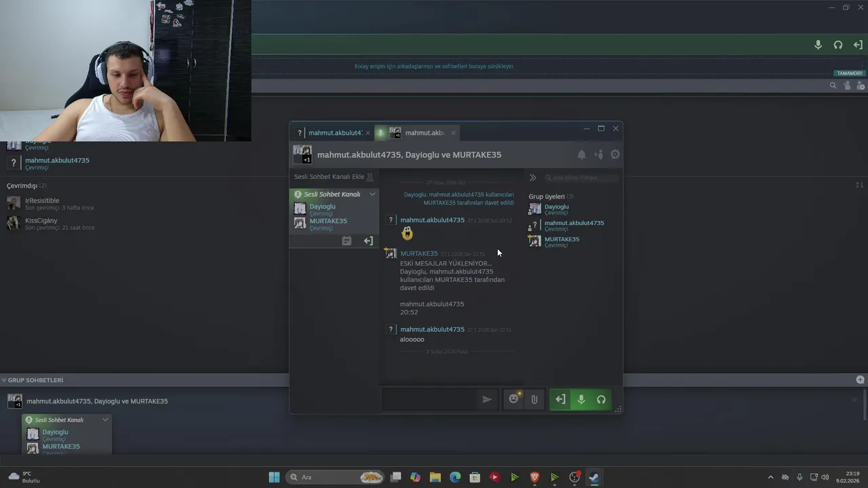Dismiss the hint with TAMAMDIR button
Screen dimensions: 868x488
(x=850, y=73)
